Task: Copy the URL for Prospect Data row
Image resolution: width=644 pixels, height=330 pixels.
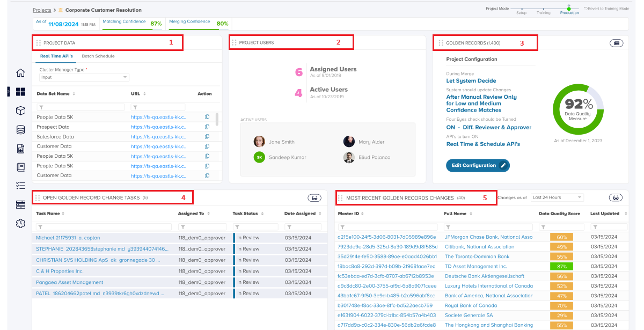Action: click(x=207, y=127)
